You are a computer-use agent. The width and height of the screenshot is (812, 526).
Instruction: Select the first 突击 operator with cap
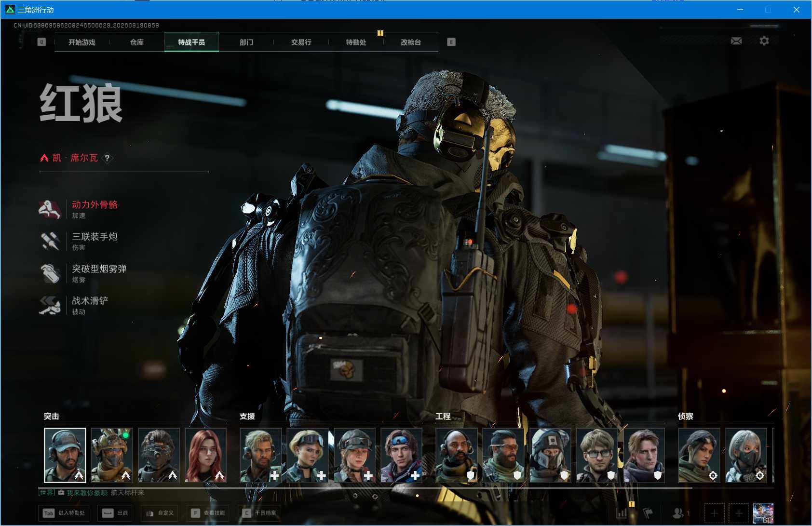point(65,455)
